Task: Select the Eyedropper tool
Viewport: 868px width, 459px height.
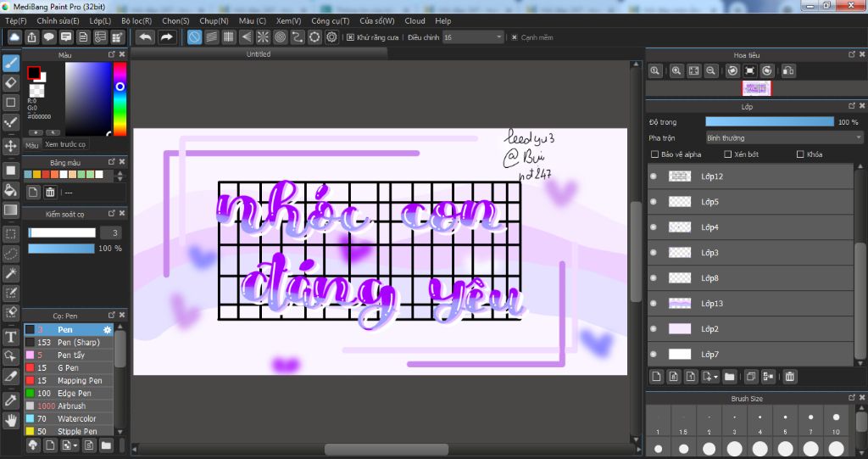Action: click(10, 400)
